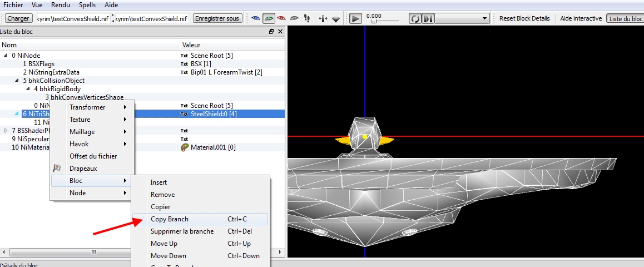This screenshot has height=267, width=644.
Task: Click the red eye view icon
Action: tap(282, 18)
